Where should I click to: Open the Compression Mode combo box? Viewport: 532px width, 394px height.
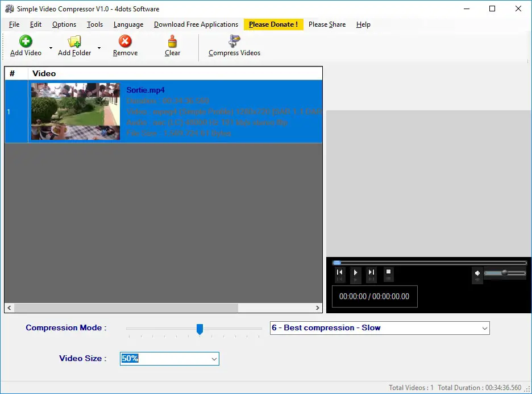tap(380, 328)
